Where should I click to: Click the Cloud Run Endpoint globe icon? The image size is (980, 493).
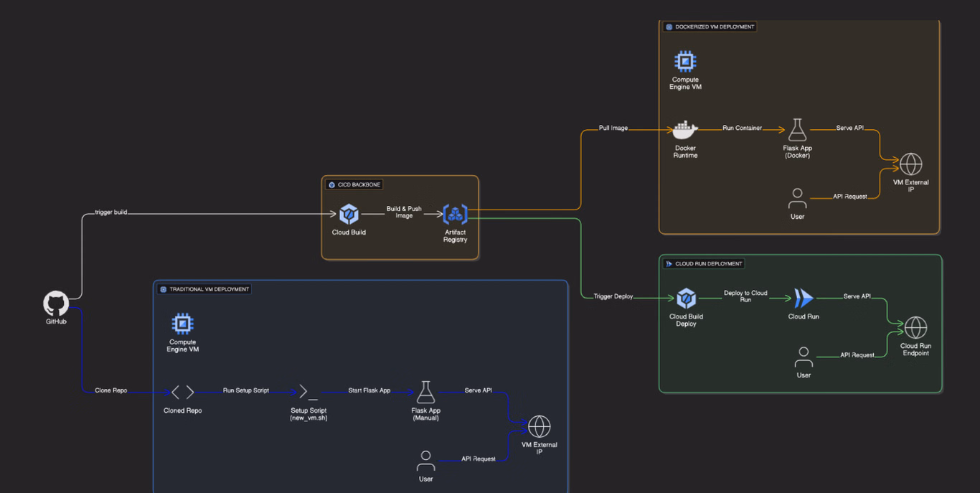915,328
